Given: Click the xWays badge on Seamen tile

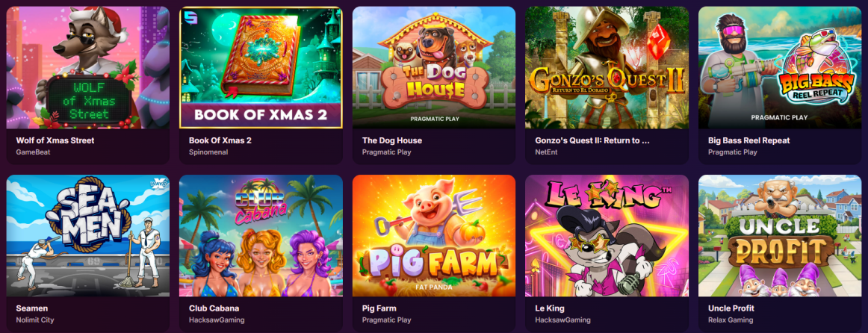Looking at the screenshot, I should pos(159,182).
